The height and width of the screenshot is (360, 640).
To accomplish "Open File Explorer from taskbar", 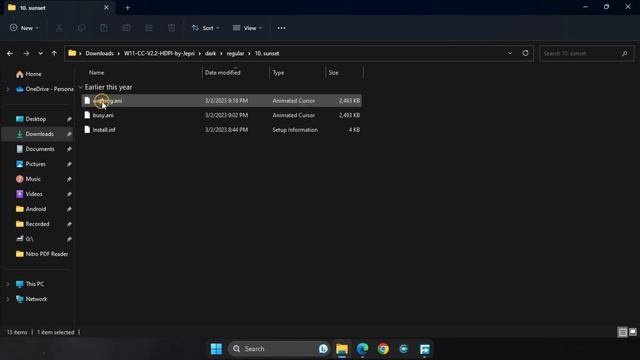I will (x=342, y=349).
